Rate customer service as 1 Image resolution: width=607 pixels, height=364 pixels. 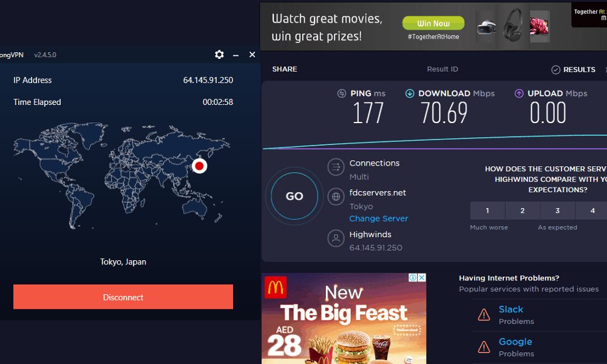point(487,211)
